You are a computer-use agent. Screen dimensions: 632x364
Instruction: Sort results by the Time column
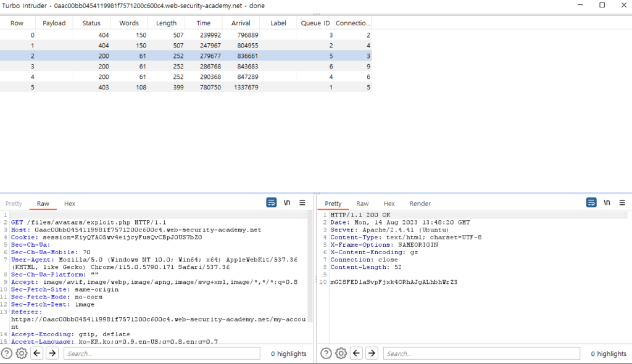coord(204,23)
